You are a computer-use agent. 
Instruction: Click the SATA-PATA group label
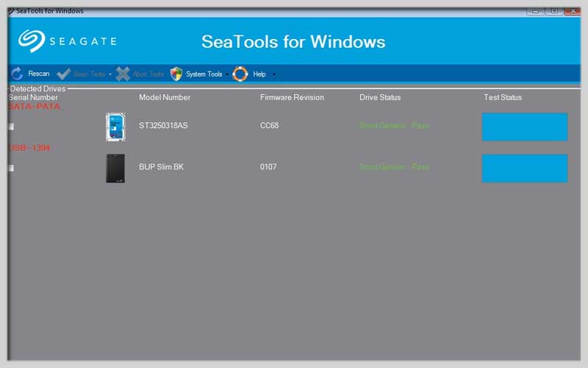[34, 106]
